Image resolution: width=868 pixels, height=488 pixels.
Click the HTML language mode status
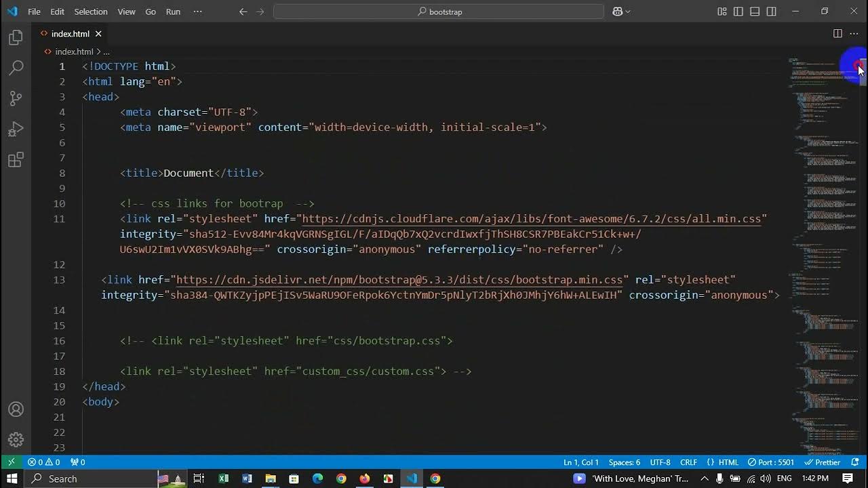click(723, 462)
